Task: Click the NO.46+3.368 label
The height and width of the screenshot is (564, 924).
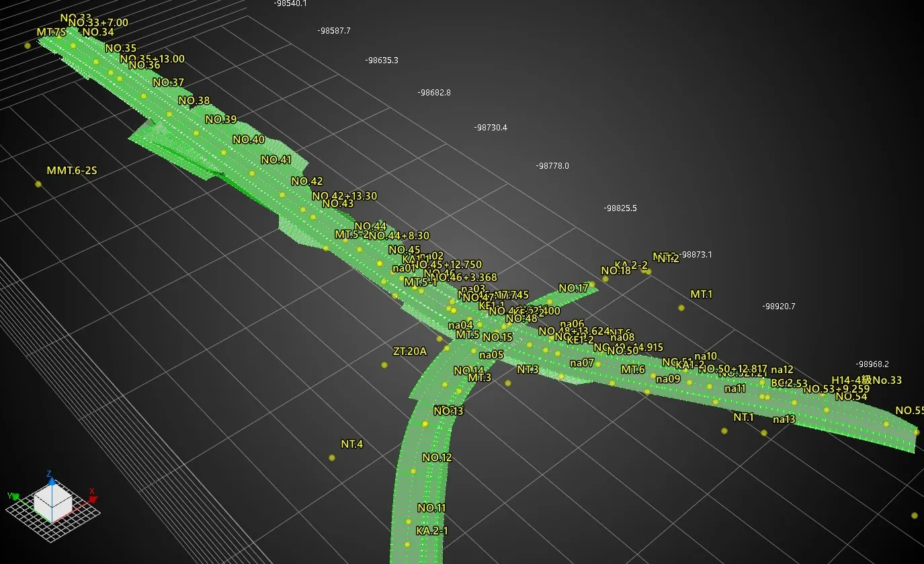Action: [x=464, y=277]
